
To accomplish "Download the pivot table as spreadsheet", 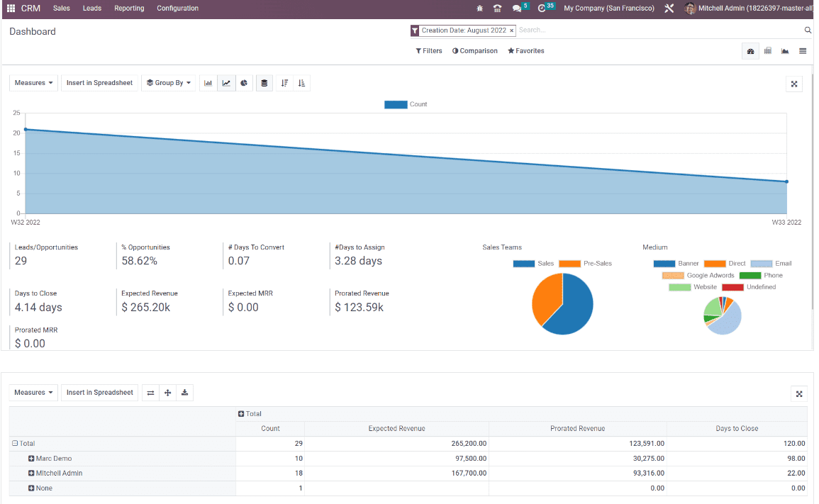I will 184,392.
